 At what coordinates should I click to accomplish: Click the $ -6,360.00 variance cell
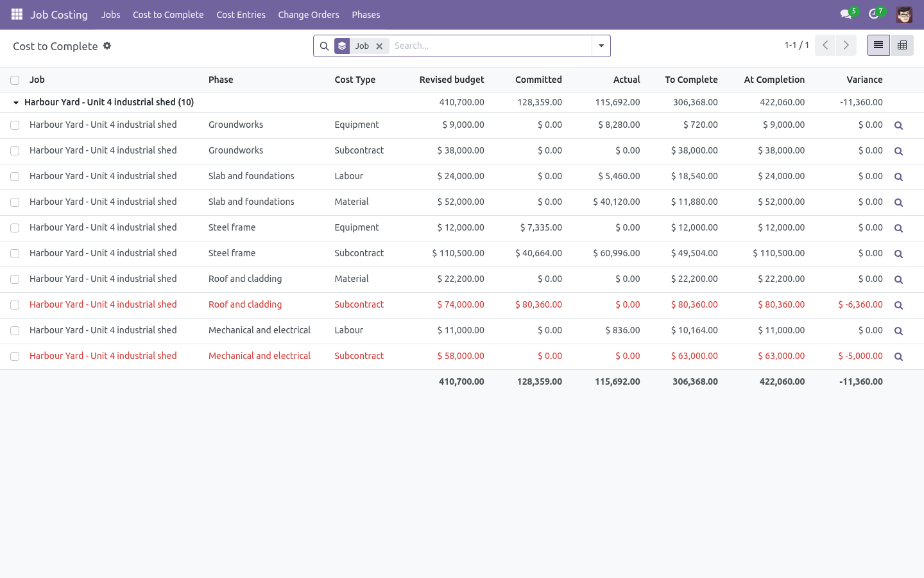[x=860, y=304]
